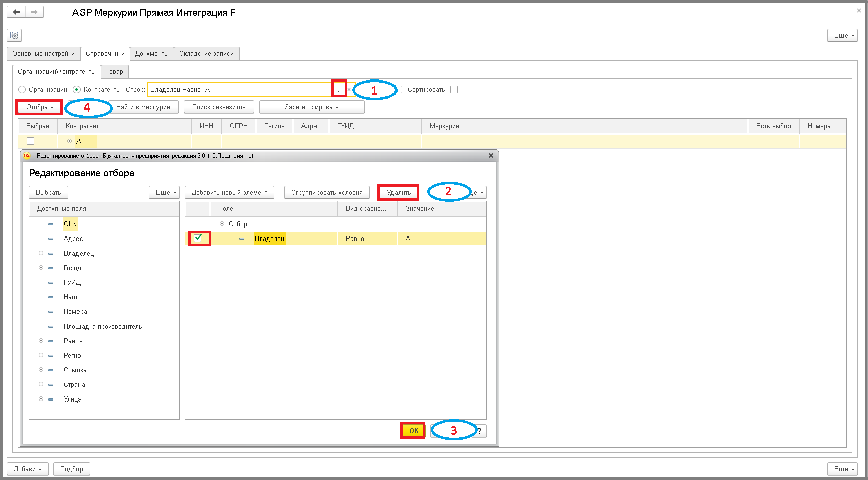
Task: Open the Товар sub-tab
Action: (x=115, y=71)
